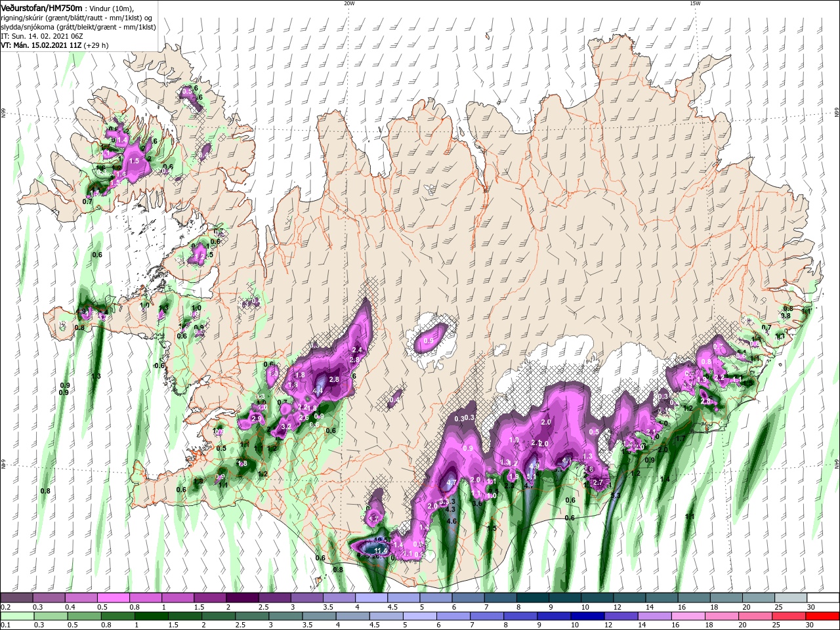Click the Veðurstofan/HM750m map title
This screenshot has height=630, width=840.
(41, 7)
